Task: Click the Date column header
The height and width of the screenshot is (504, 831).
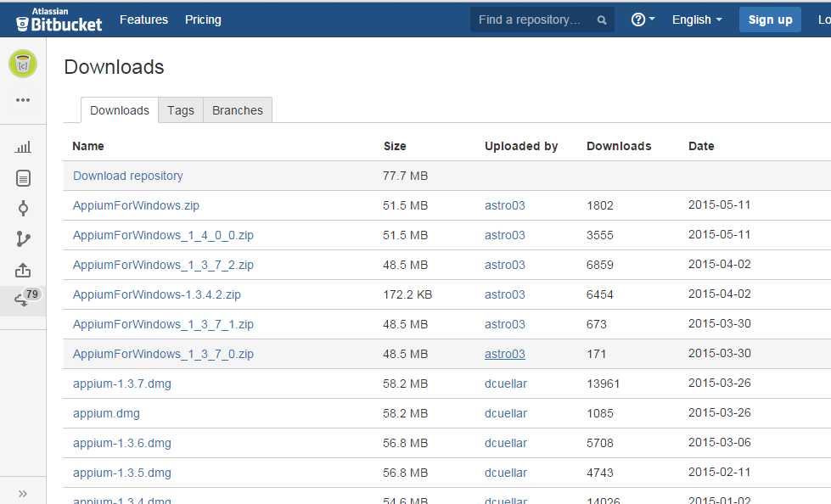Action: point(701,146)
